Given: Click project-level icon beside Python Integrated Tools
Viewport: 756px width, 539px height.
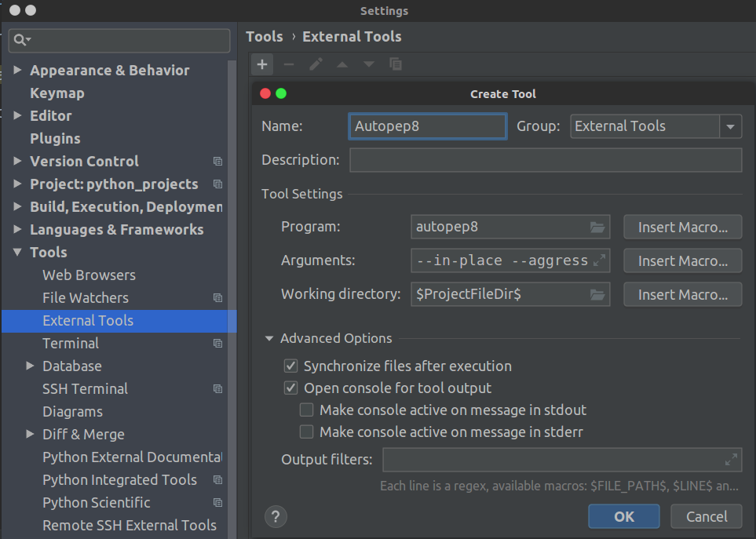Looking at the screenshot, I should pyautogui.click(x=218, y=479).
